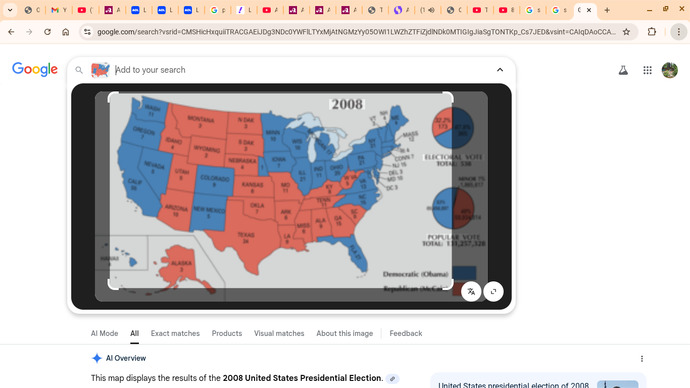Translate text in the image
The image size is (690, 388).
471,291
